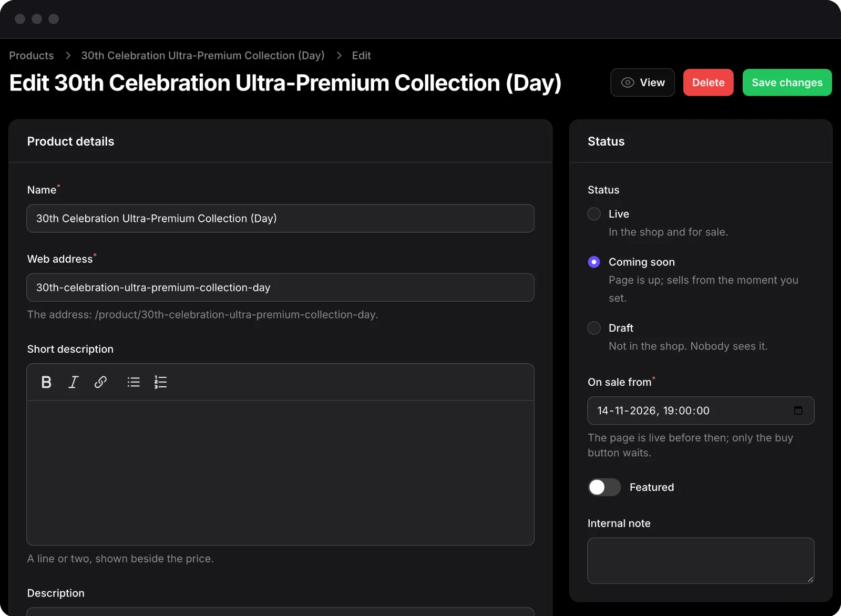Apply italic formatting in Short description toolbar
841x616 pixels.
coord(74,382)
